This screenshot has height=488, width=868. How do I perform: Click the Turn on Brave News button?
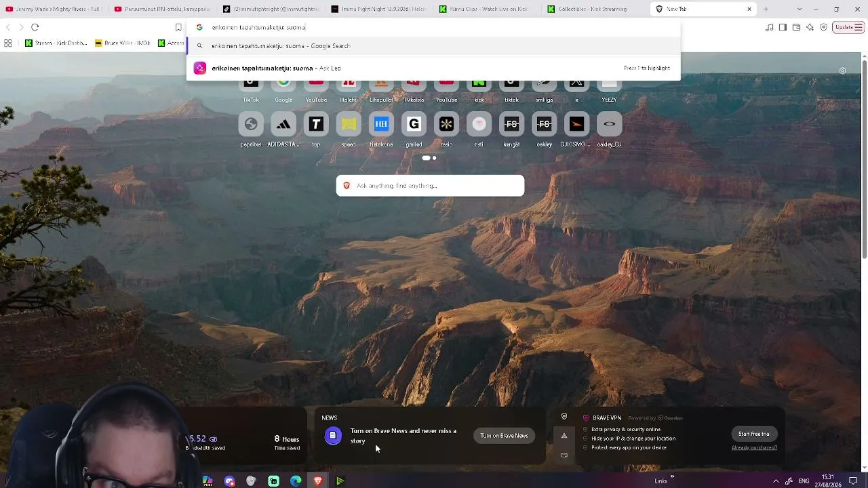click(x=504, y=435)
